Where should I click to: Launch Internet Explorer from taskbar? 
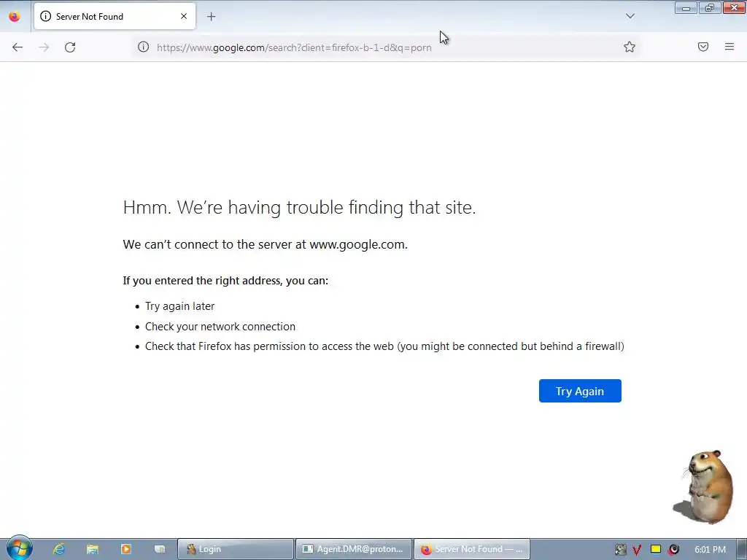click(x=59, y=549)
